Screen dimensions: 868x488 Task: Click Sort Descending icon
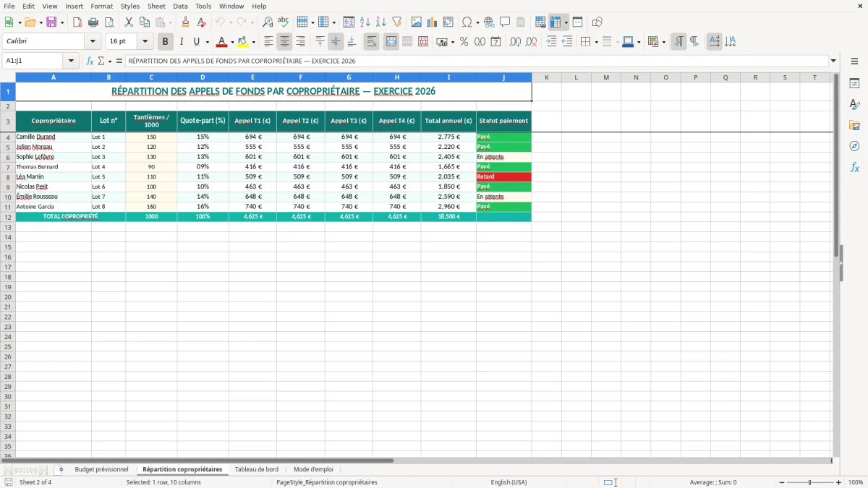(x=380, y=22)
